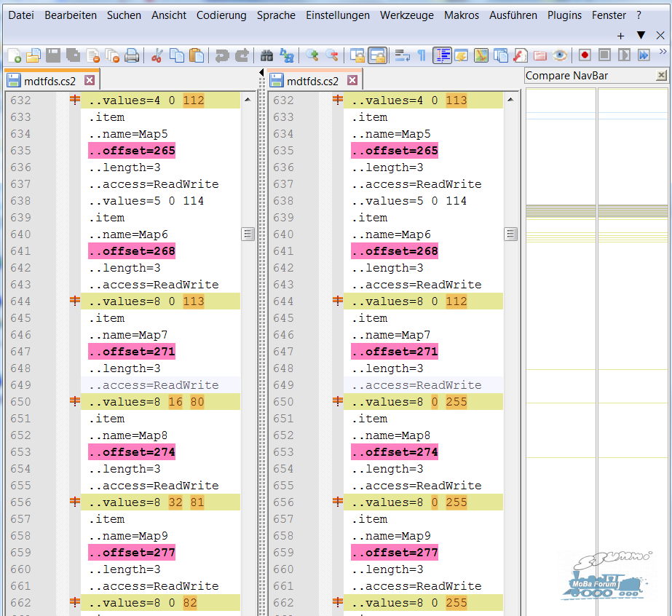Open the Plugins menu
The image size is (672, 616).
pyautogui.click(x=564, y=15)
